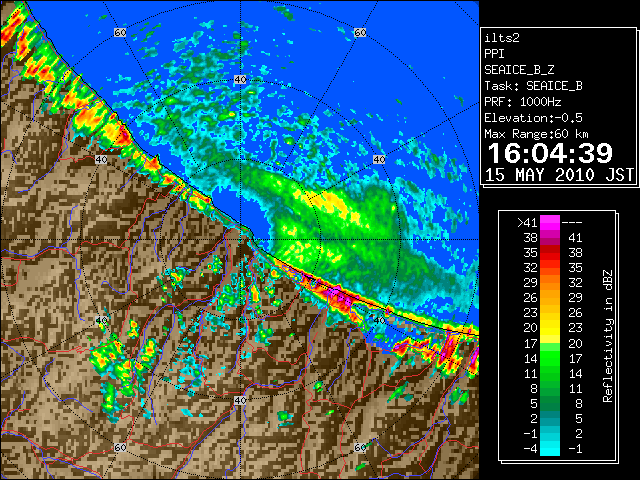Click the south '40' range ring label
640x480 pixels.
pos(240,400)
